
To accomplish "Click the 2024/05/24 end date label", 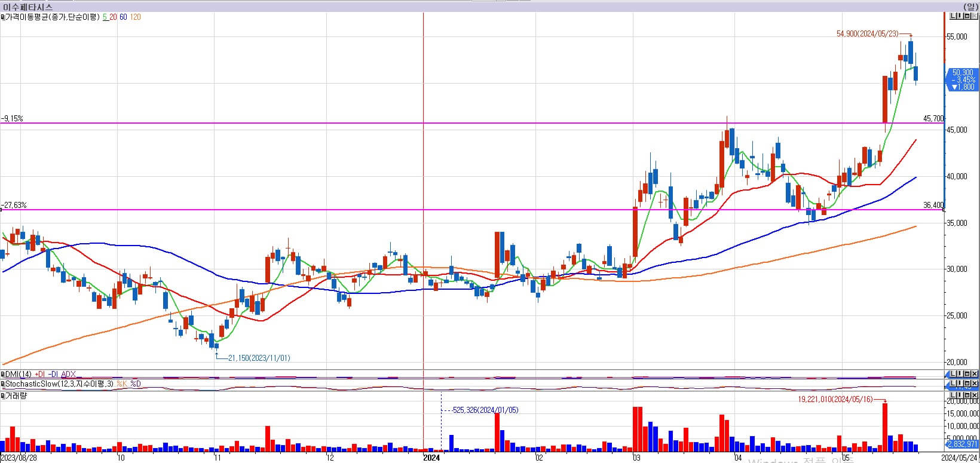I will [x=960, y=458].
